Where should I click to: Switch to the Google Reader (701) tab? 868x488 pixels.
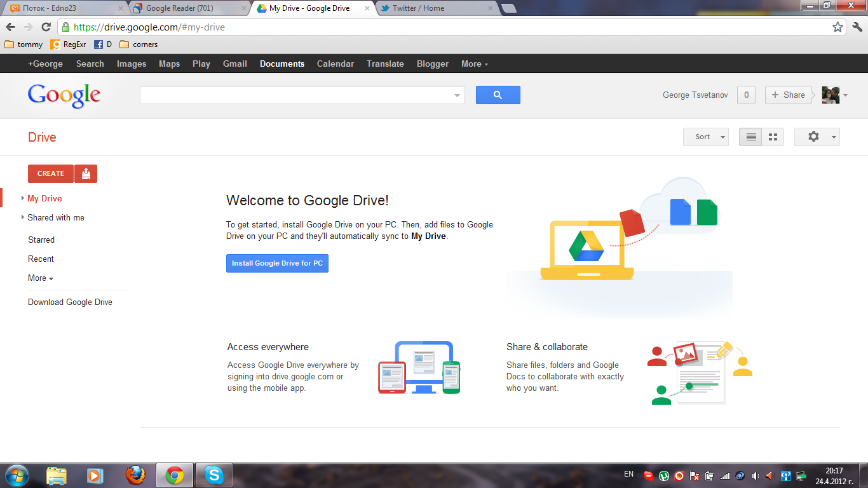189,8
